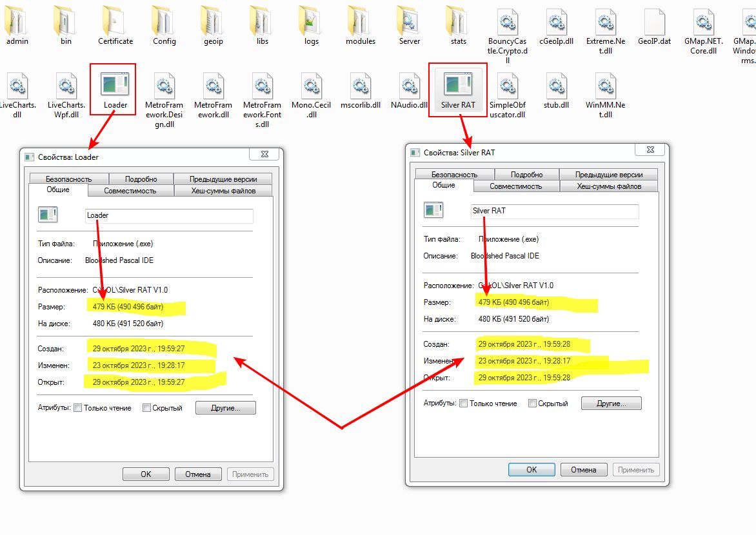Click the Loader file name field
Viewport: 756px width, 535px height.
[169, 215]
